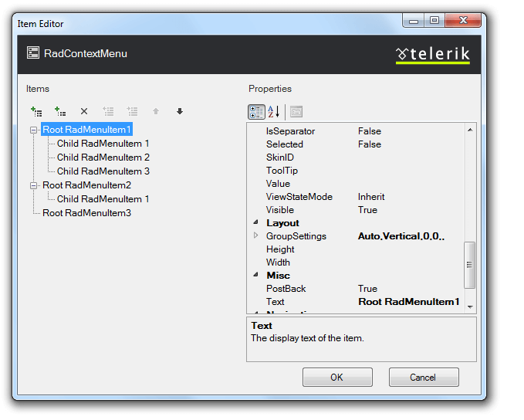Click the Cancel button
Image resolution: width=524 pixels, height=420 pixels.
[424, 378]
